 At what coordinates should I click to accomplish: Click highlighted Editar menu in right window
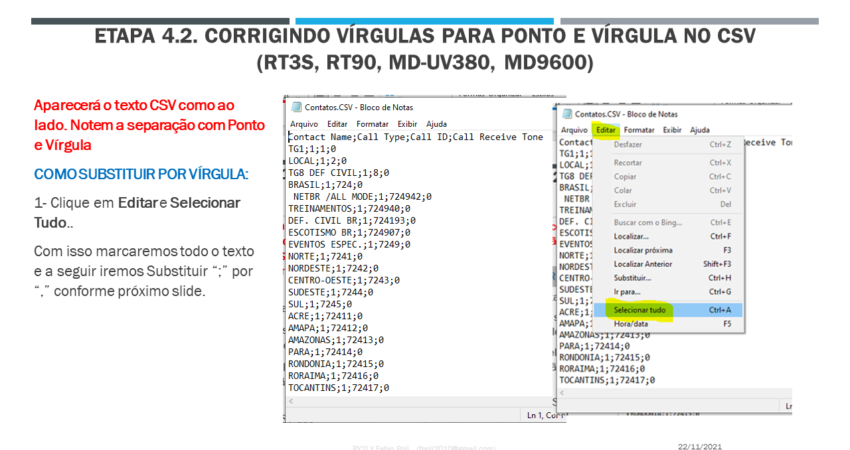tap(606, 130)
